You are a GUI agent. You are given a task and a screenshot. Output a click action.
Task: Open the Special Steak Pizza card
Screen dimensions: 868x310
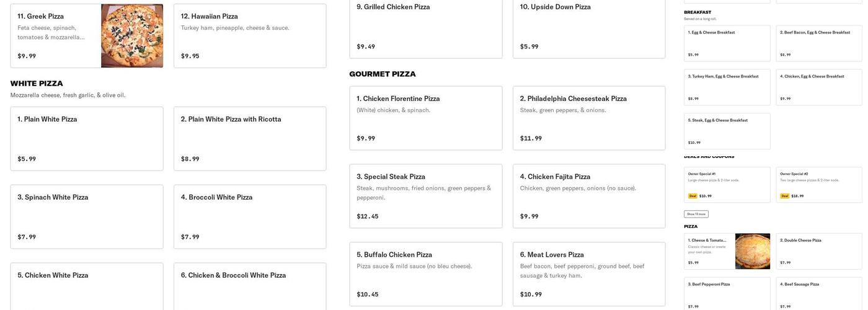click(425, 196)
